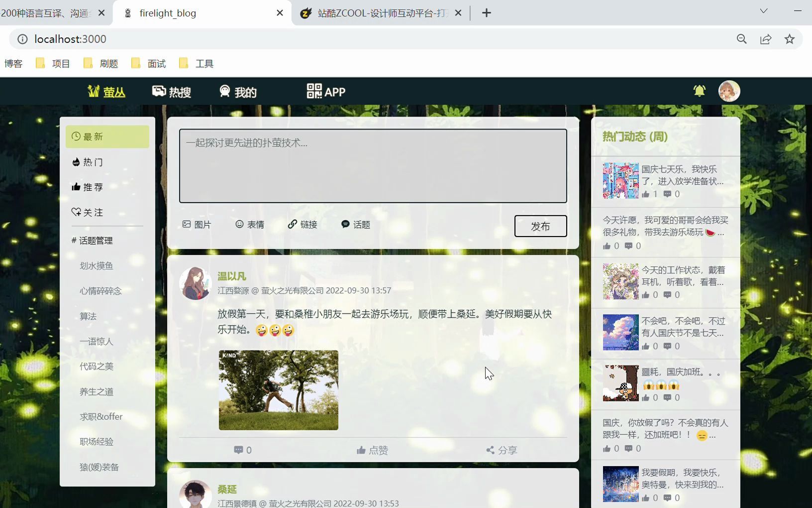This screenshot has width=812, height=508.
Task: Open the notification bell icon
Action: coord(700,91)
